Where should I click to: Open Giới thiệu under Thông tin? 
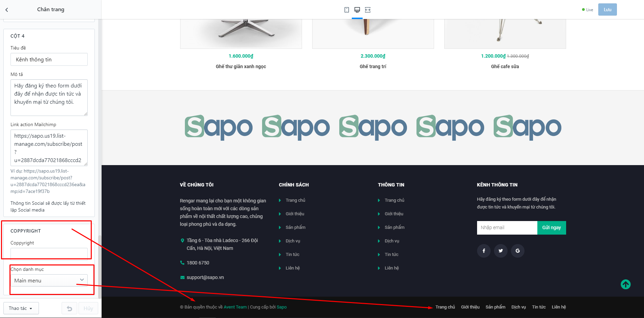coord(394,214)
